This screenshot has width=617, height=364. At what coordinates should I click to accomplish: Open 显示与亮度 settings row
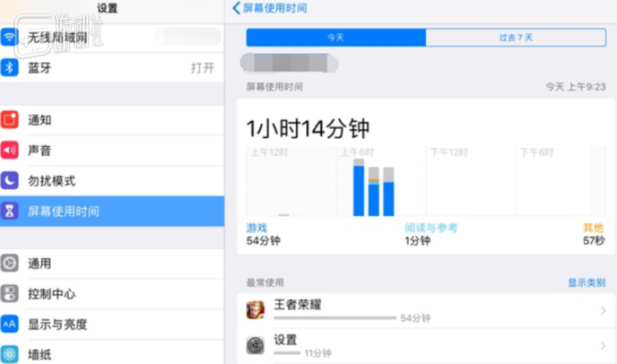(112, 325)
